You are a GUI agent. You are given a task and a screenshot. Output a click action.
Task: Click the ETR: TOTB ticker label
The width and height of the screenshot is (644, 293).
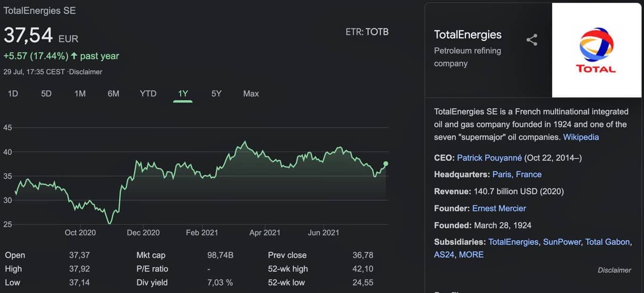[367, 32]
